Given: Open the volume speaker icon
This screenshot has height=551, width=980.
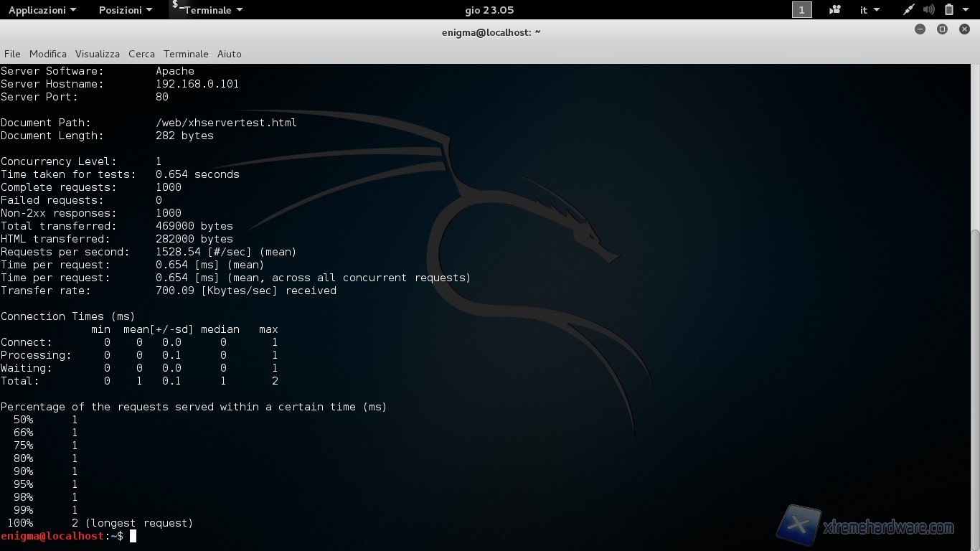Looking at the screenshot, I should [929, 10].
